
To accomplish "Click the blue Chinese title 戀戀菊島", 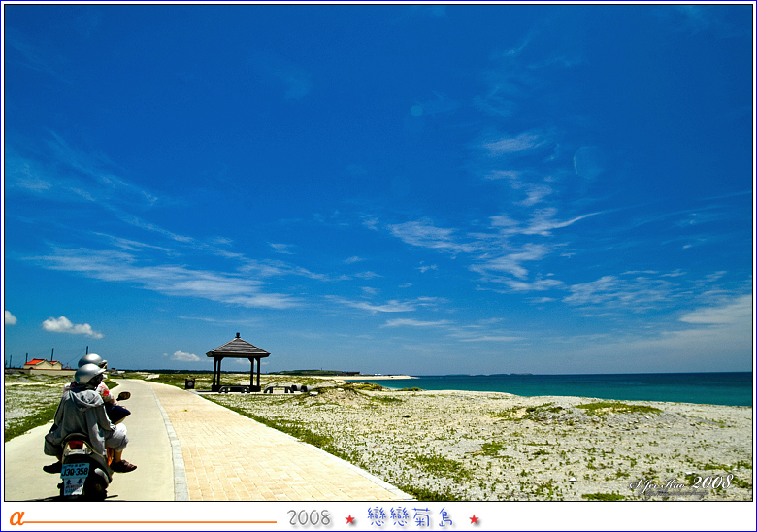I will click(x=411, y=517).
